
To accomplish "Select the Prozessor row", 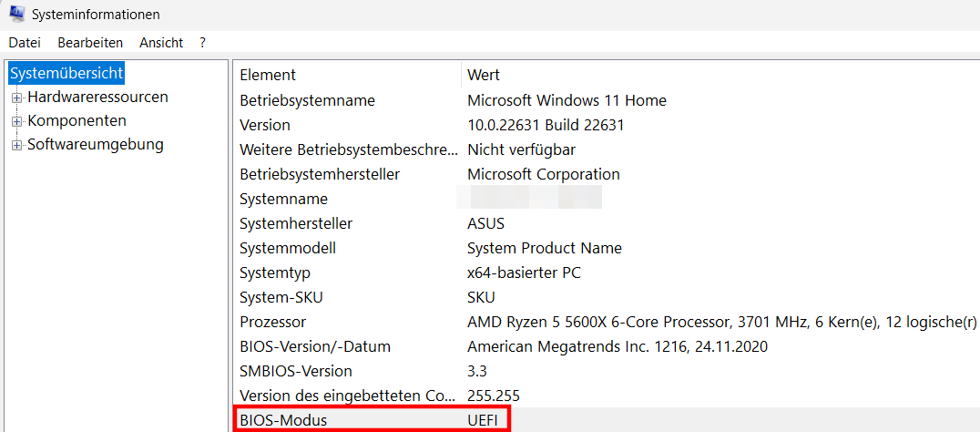I will pos(272,322).
